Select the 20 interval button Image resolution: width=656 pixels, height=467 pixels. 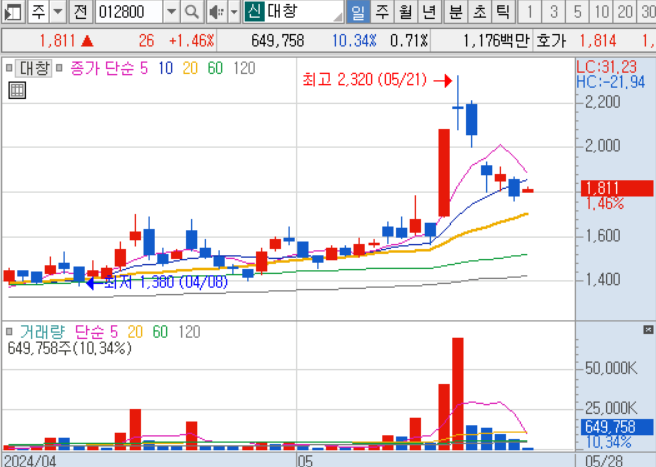625,12
